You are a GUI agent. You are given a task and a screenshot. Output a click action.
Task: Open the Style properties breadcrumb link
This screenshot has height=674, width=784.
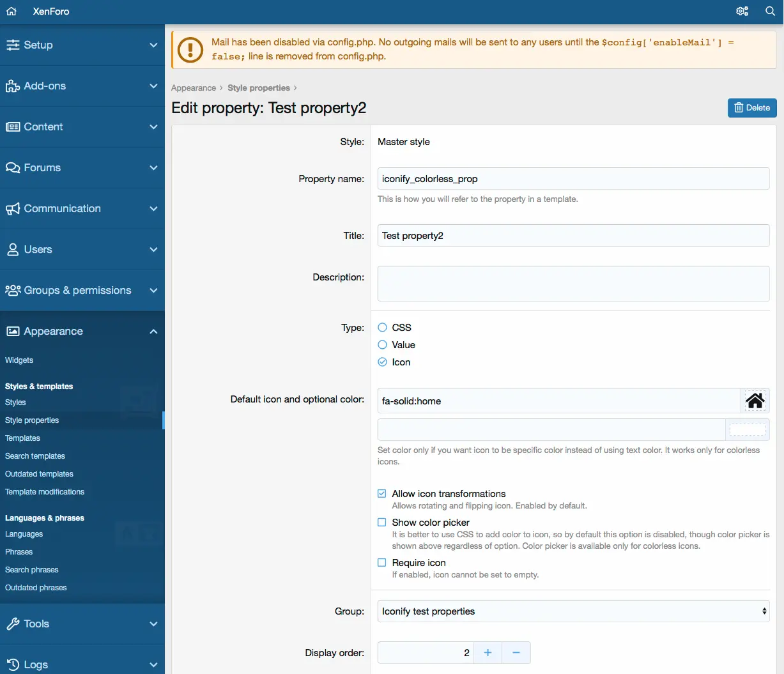click(x=259, y=88)
